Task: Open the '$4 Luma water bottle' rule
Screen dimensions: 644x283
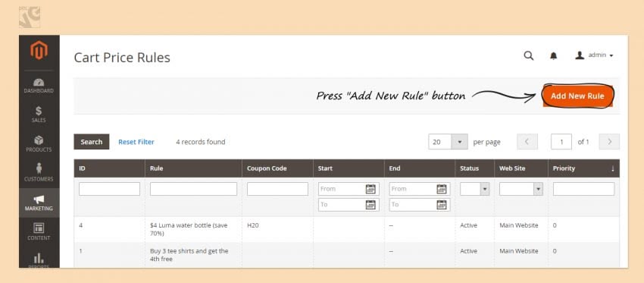Action: tap(189, 230)
